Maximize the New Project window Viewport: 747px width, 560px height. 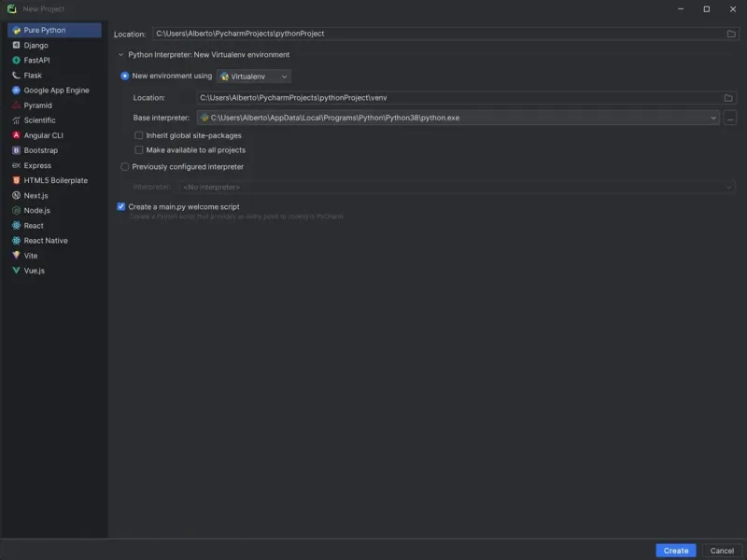tap(707, 9)
